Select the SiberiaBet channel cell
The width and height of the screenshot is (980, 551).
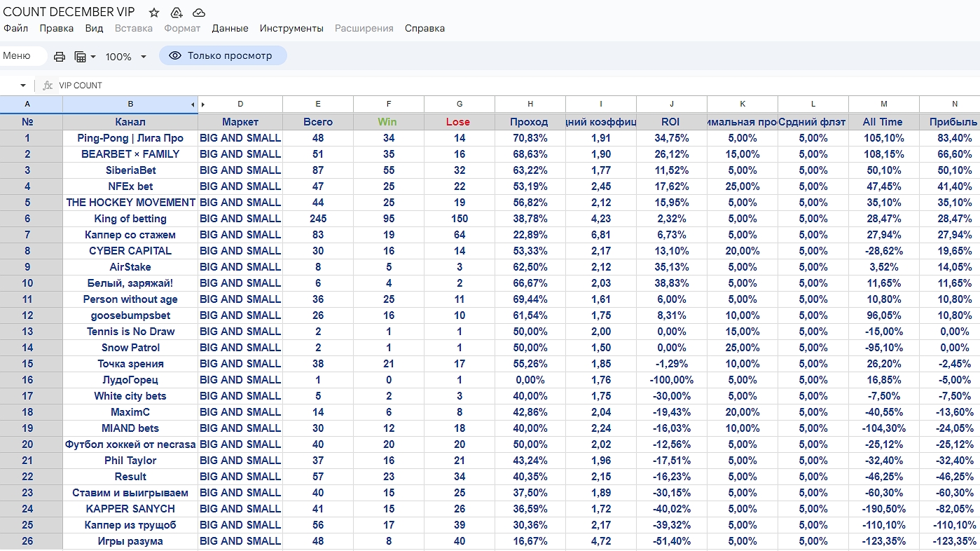pyautogui.click(x=130, y=170)
